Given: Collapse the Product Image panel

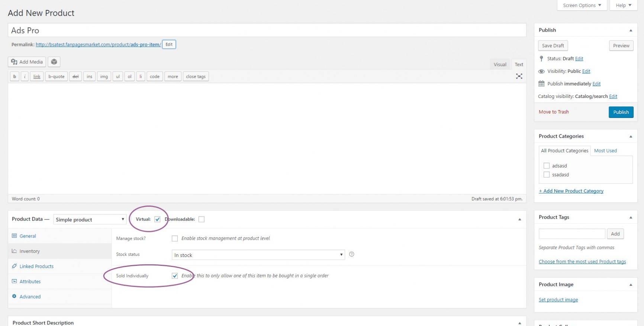Looking at the screenshot, I should (x=631, y=284).
